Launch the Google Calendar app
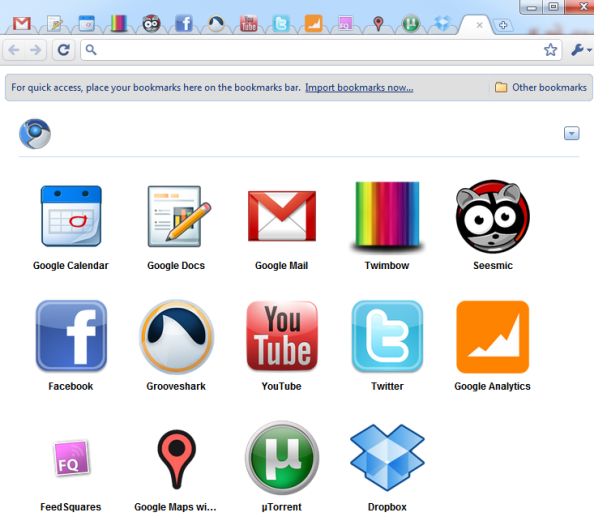The image size is (594, 521). (x=71, y=216)
